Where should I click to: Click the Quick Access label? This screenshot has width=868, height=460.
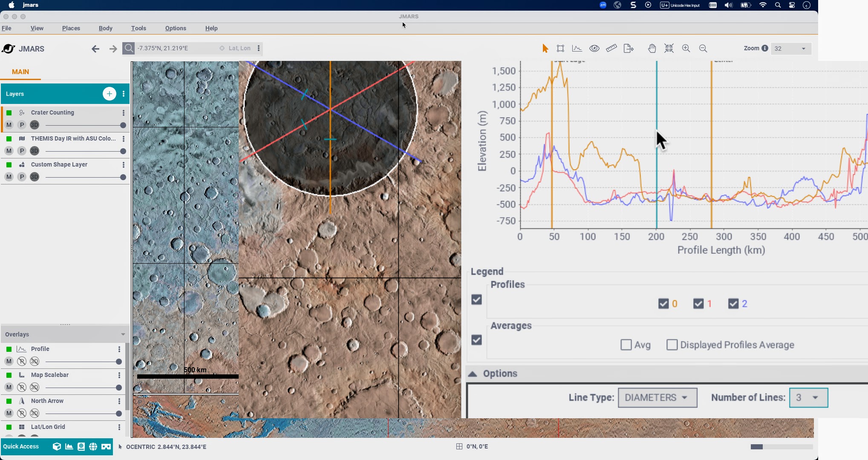click(21, 446)
